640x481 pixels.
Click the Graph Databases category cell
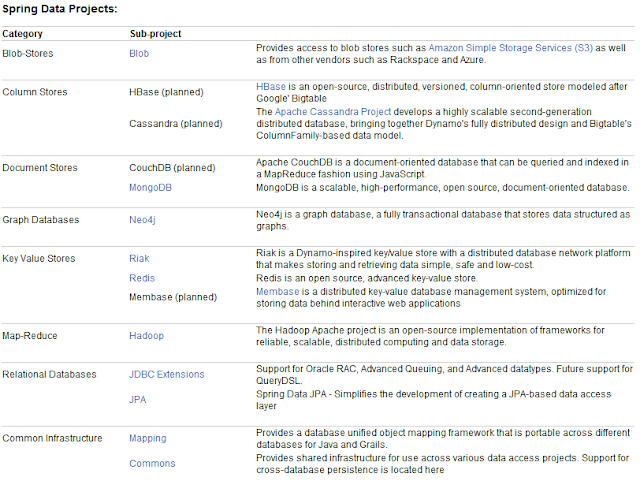pos(41,220)
